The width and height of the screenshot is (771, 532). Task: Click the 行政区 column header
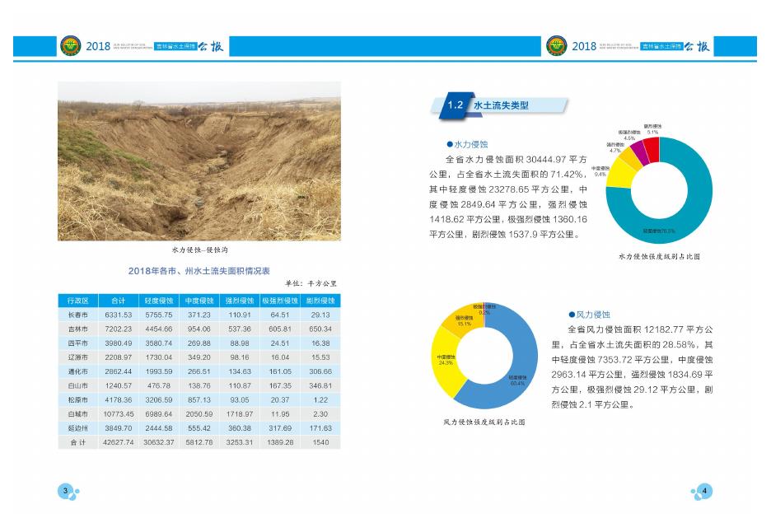[77, 301]
